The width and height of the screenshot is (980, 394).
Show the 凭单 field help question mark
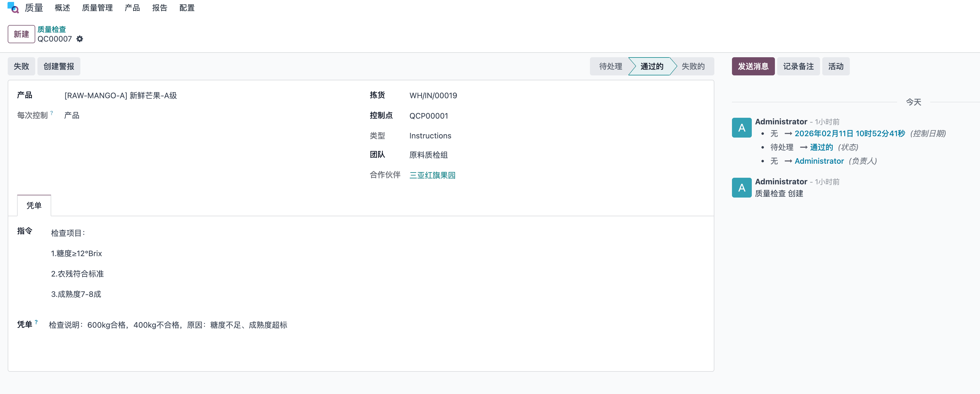pyautogui.click(x=36, y=322)
